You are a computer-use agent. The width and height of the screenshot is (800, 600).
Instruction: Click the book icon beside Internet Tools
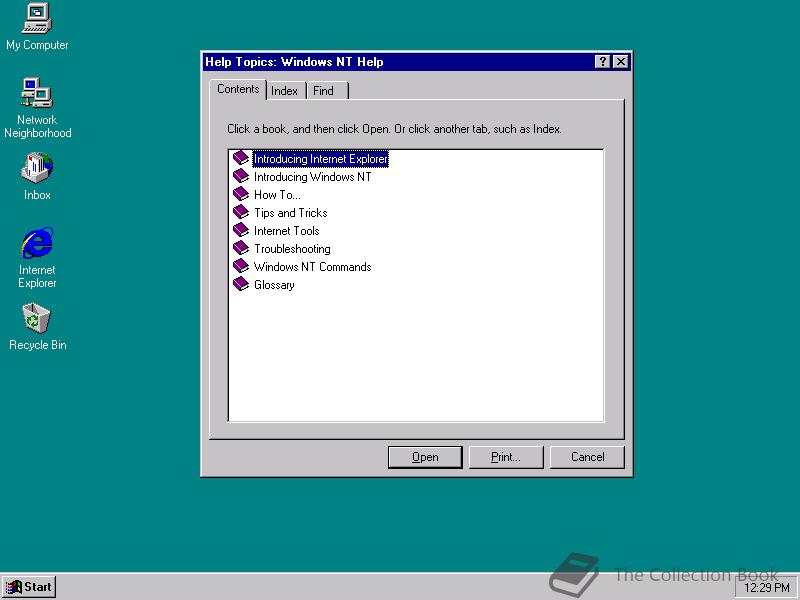[x=241, y=230]
